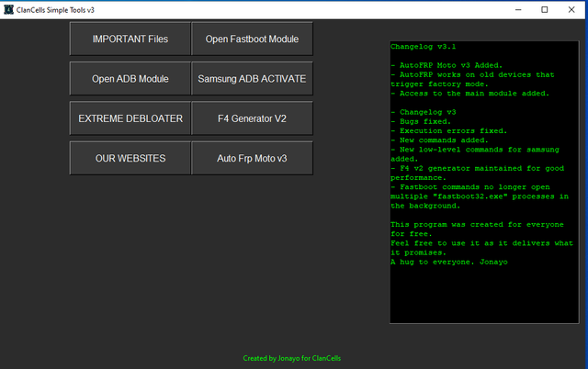Viewport: 588px width, 369px height.
Task: Click the ClanCells app icon in title bar
Action: pos(8,10)
